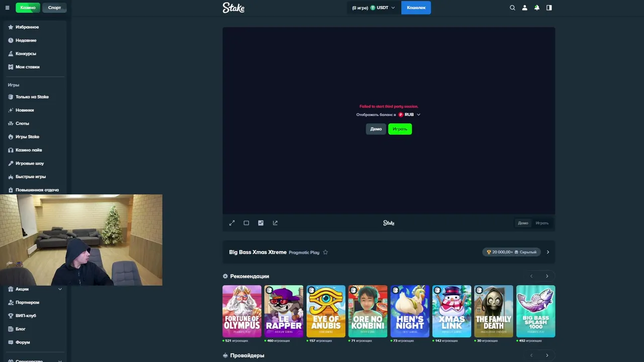Screen dimensions: 644x362
Task: Switch the bottom toggle to Играть
Action: pos(542,223)
